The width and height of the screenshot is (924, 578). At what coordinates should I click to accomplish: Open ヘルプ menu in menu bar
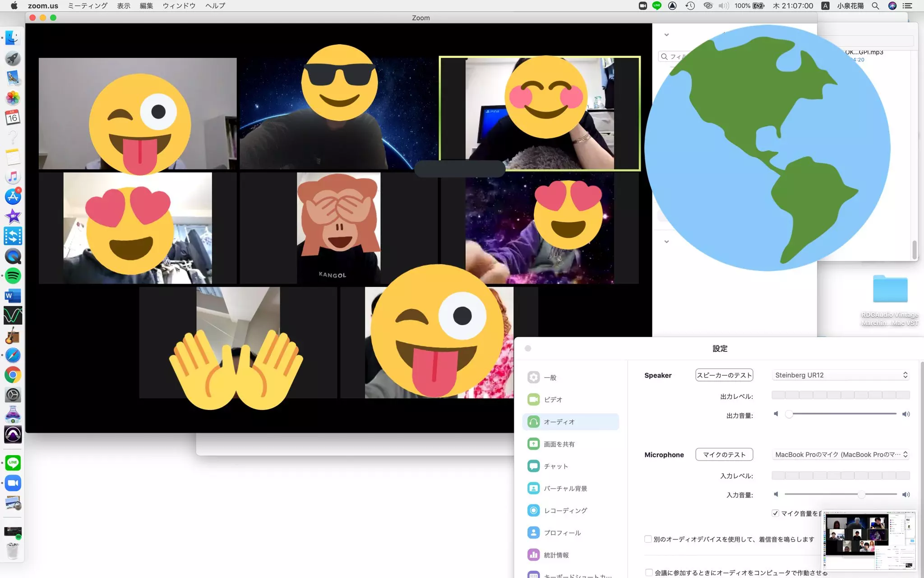coord(215,6)
